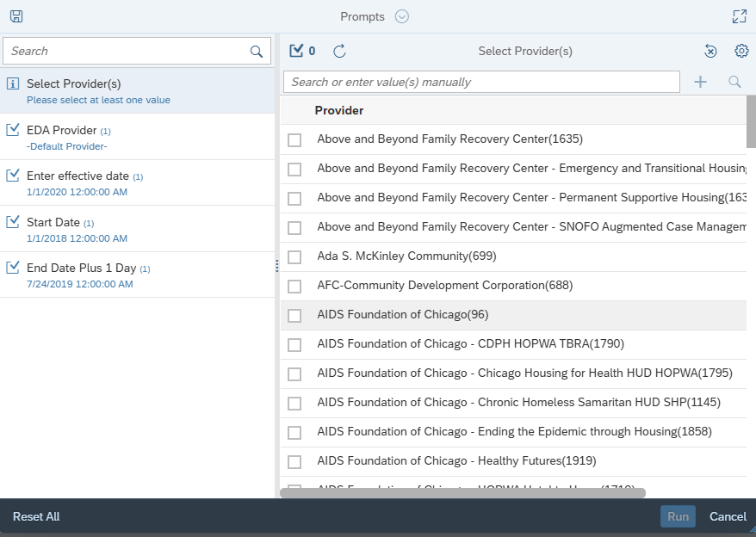
Task: Check AIDS Foundation Chronic Homeless Samaritan HUD SHP
Action: [294, 403]
